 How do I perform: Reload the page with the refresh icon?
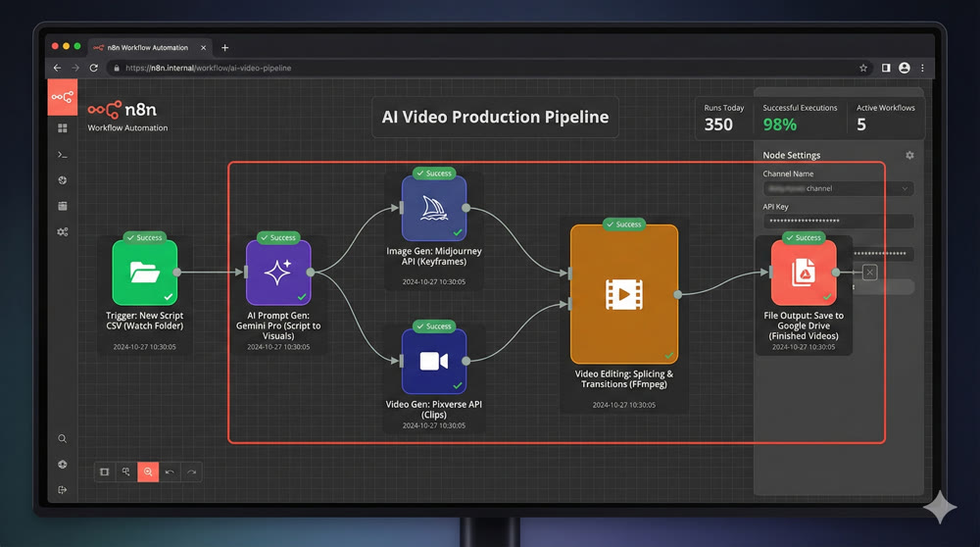(94, 68)
